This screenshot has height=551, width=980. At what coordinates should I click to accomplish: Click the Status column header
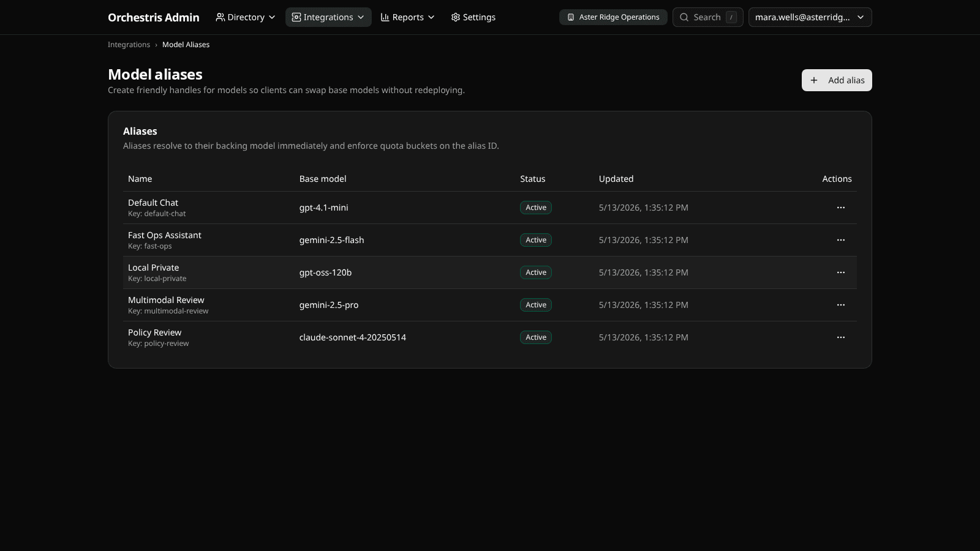[532, 179]
